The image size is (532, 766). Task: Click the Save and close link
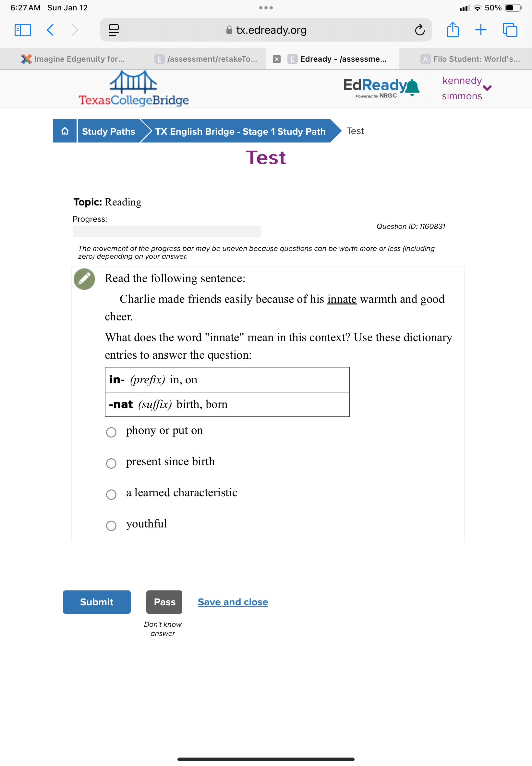233,602
